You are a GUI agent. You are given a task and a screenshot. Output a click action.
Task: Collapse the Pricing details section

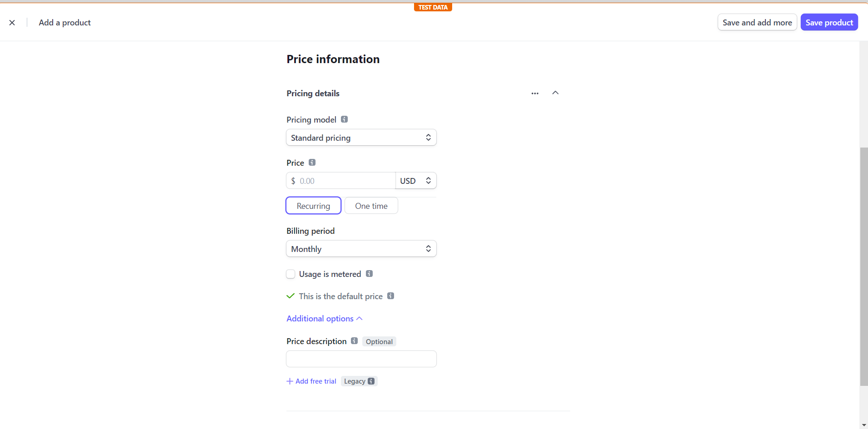pos(555,93)
